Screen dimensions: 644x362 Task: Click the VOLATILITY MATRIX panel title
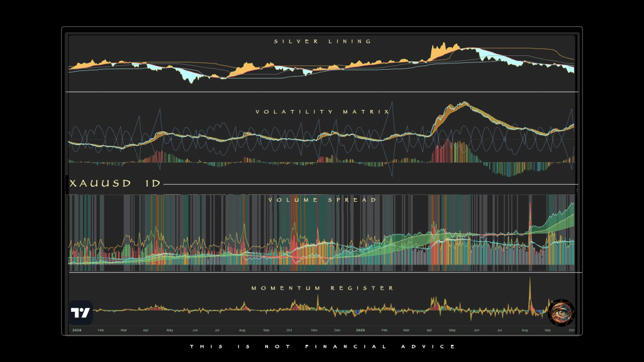point(323,112)
